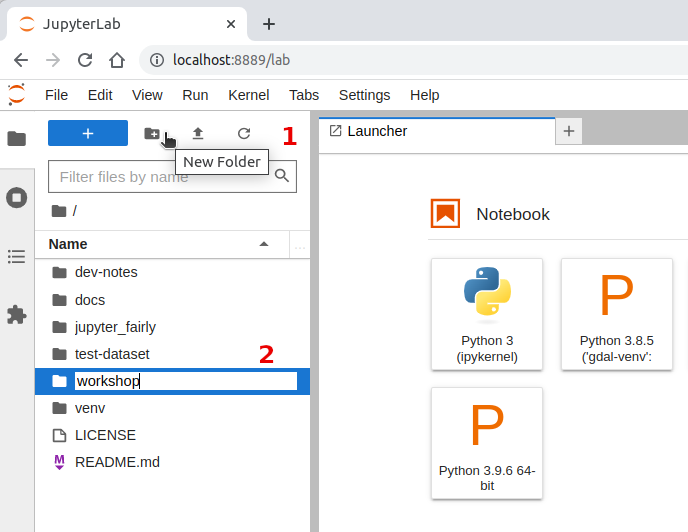Open a new browser tab
The width and height of the screenshot is (688, 532).
tap(269, 24)
